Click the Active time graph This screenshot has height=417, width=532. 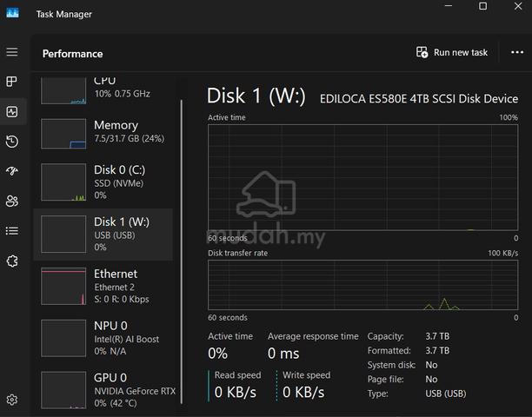363,177
